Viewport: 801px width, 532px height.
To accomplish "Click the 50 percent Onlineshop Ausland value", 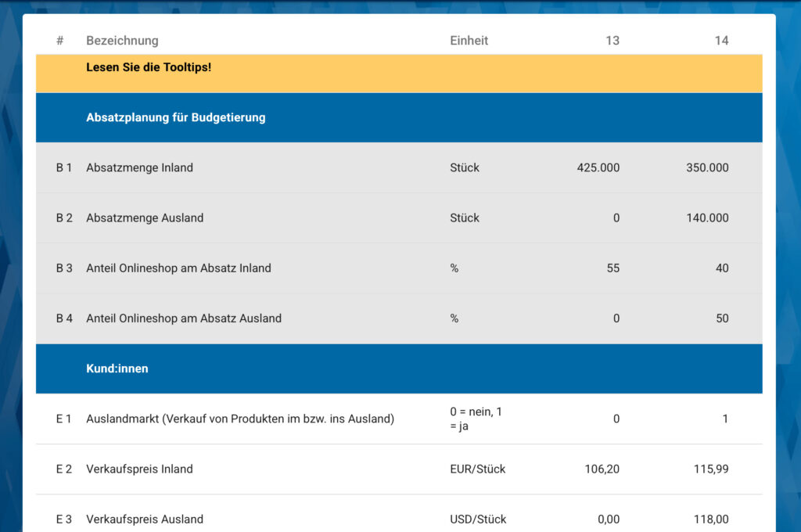I will pos(721,318).
